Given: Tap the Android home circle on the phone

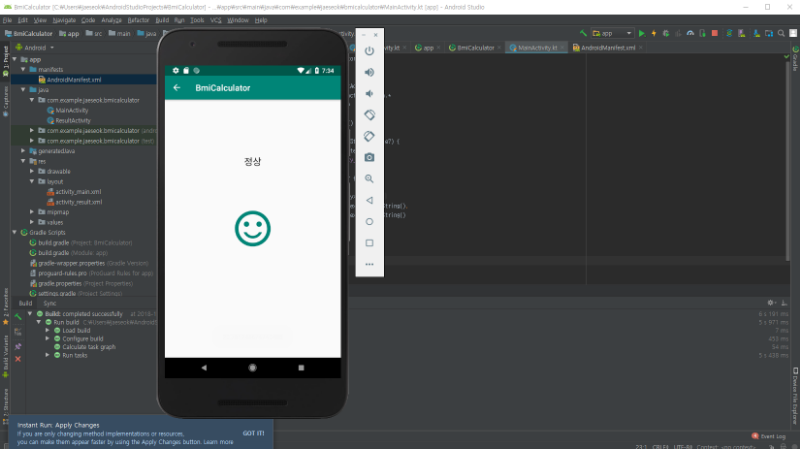Looking at the screenshot, I should (253, 367).
